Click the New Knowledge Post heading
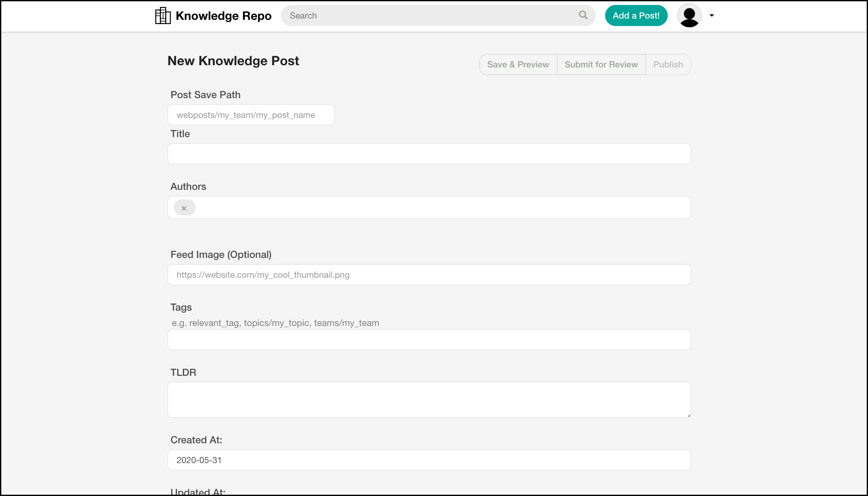This screenshot has height=496, width=868. point(233,61)
